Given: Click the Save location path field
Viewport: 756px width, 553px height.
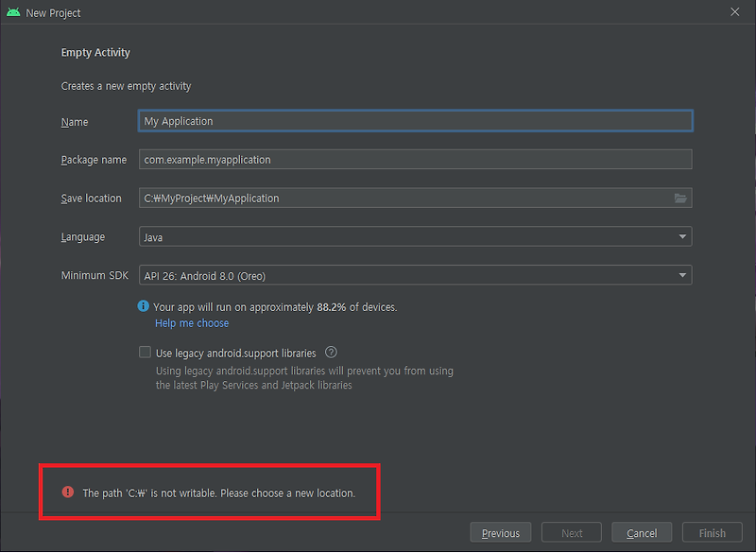Looking at the screenshot, I should click(406, 198).
